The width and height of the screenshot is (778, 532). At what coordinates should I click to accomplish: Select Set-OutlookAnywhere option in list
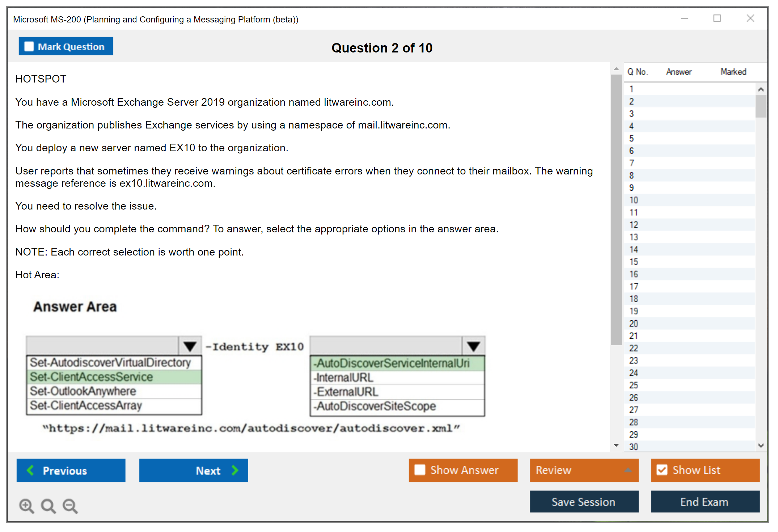click(83, 391)
